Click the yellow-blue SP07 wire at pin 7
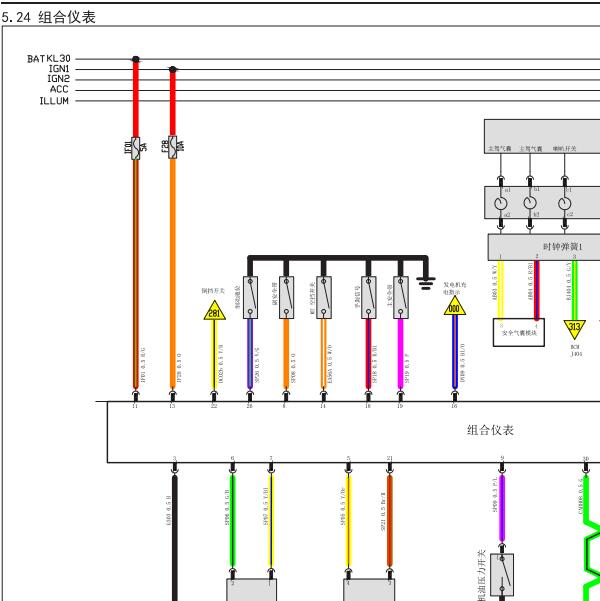The height and width of the screenshot is (601, 600). [x=271, y=521]
